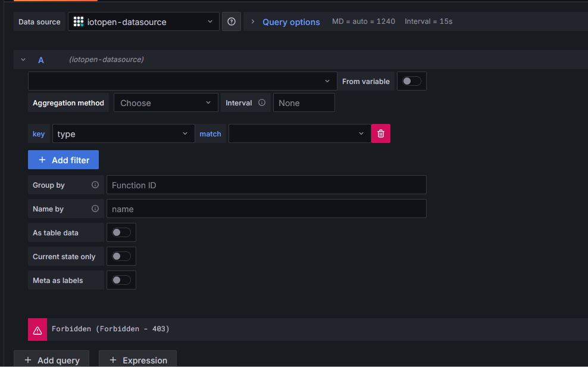Click the Interval info icon
This screenshot has width=588, height=367.
[262, 103]
